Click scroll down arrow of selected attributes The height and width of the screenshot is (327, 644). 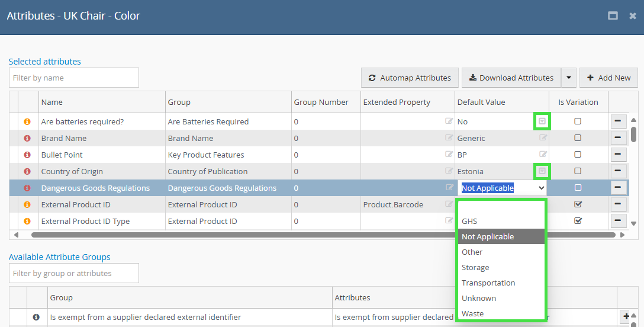click(634, 224)
